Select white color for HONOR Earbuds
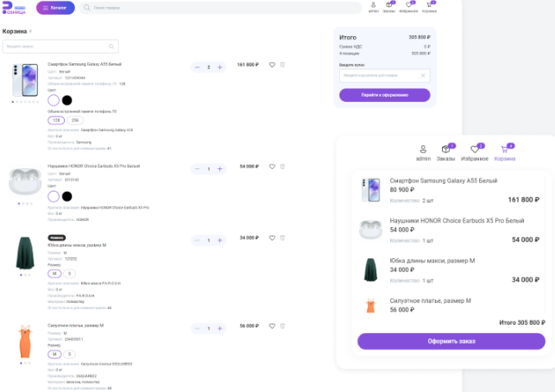555x392 pixels. 54,196
